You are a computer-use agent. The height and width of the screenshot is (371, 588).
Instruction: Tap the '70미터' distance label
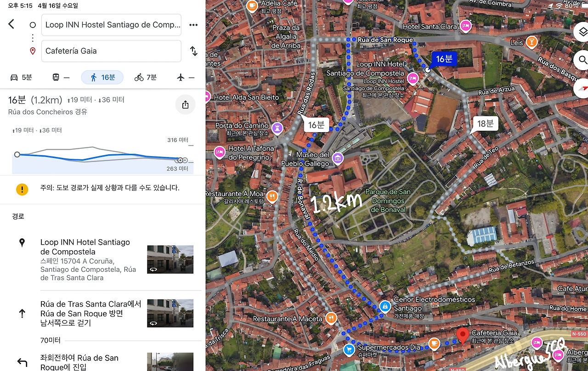[51, 340]
